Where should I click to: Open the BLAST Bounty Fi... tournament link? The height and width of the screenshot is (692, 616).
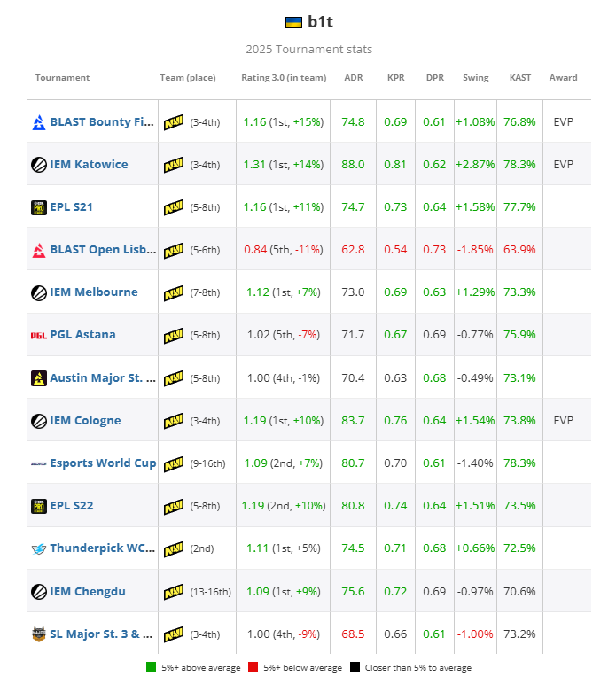pyautogui.click(x=102, y=121)
